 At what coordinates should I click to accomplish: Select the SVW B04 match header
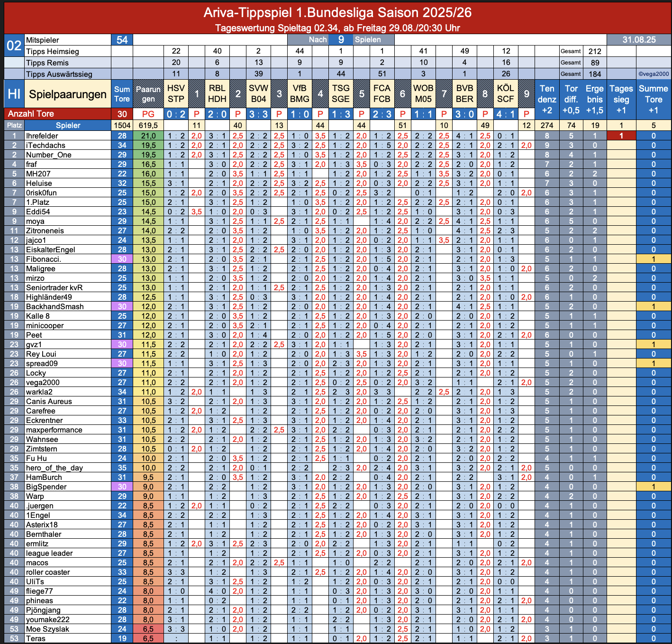258,94
